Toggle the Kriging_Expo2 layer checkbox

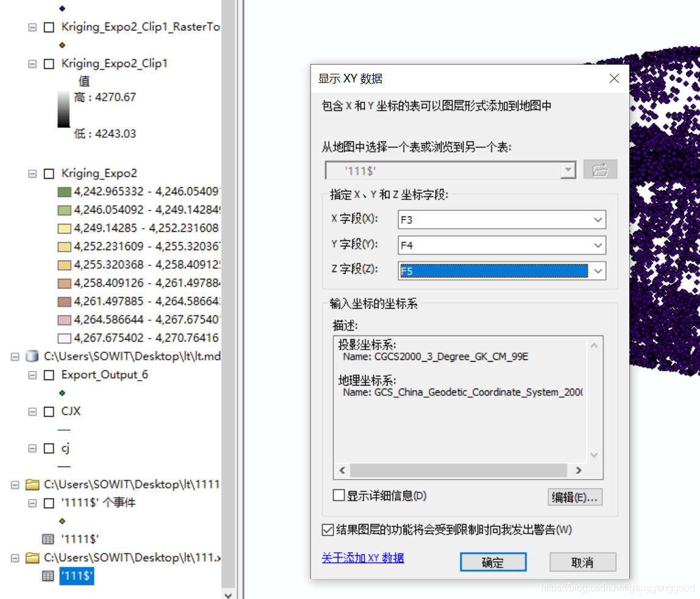pyautogui.click(x=49, y=174)
